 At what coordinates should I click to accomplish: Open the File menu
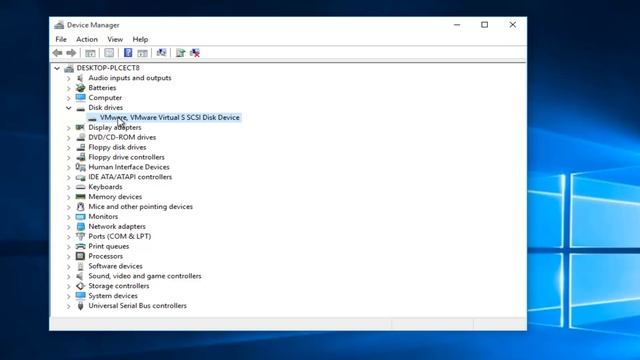[61, 39]
